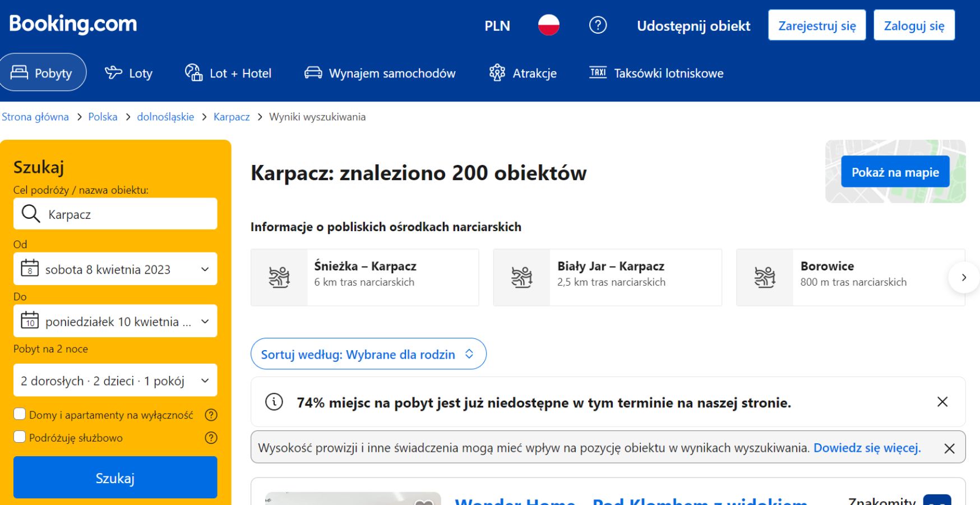
Task: Open Sortuj według: Wybrane dla rodzin dropdown
Action: (368, 354)
